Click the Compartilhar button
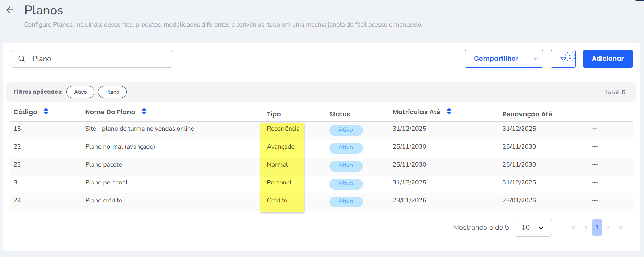 click(496, 59)
